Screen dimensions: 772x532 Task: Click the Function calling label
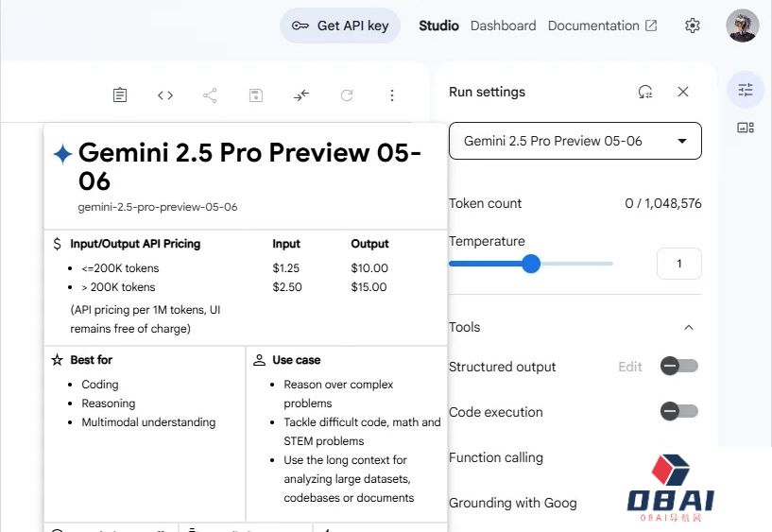(496, 457)
